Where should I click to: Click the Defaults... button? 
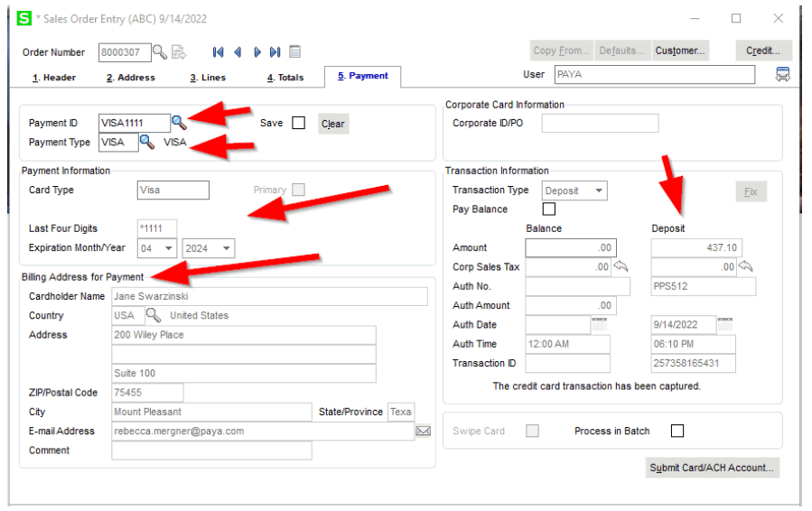pos(622,51)
